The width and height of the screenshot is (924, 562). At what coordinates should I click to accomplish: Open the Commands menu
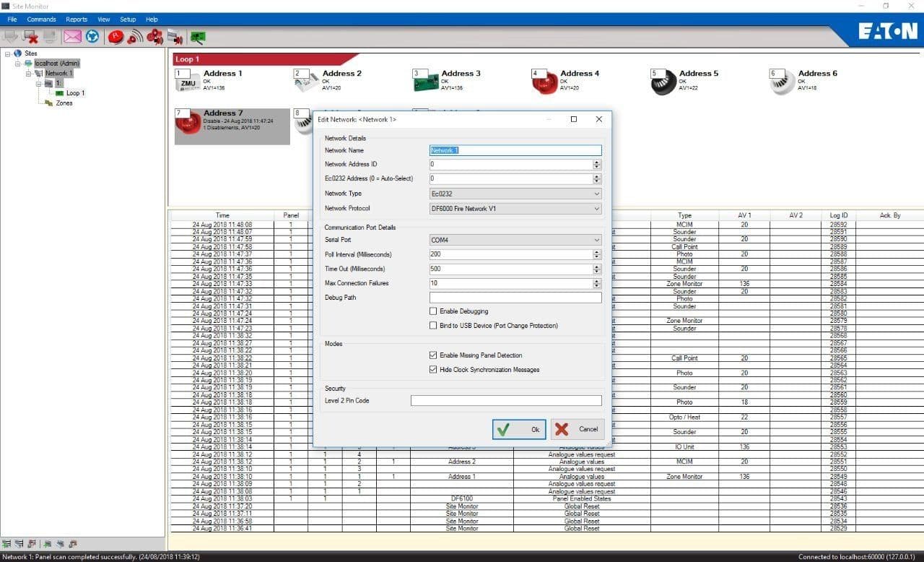41,20
